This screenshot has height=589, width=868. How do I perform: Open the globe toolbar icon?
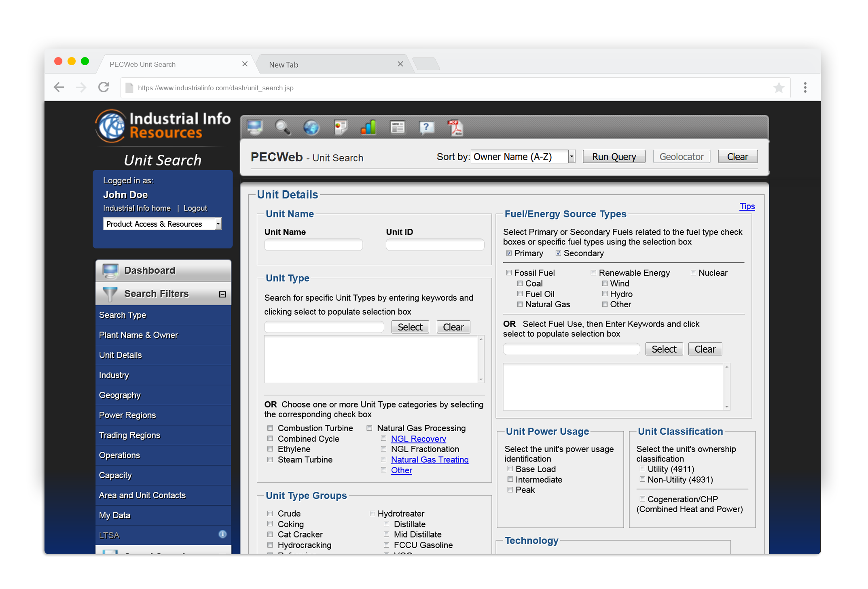311,128
